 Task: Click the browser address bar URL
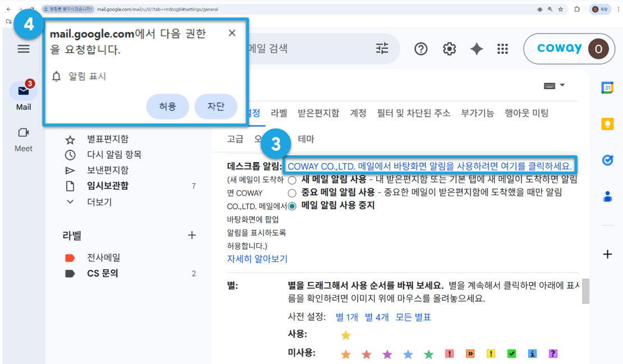click(x=158, y=9)
